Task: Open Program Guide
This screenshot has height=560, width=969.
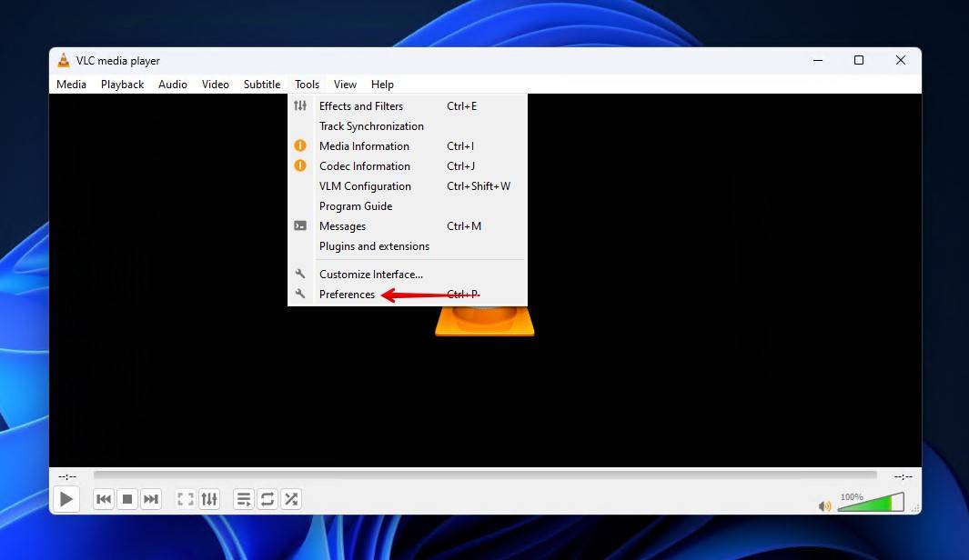Action: (x=408, y=206)
